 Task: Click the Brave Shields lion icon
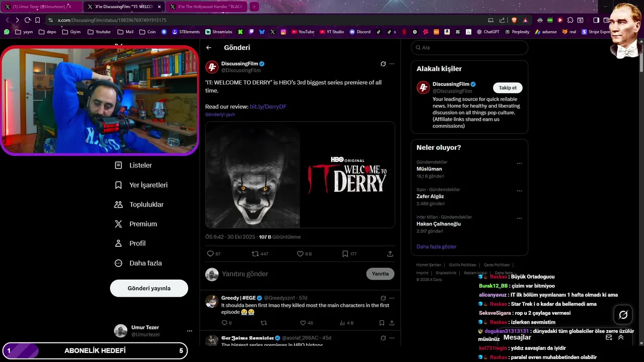click(514, 20)
